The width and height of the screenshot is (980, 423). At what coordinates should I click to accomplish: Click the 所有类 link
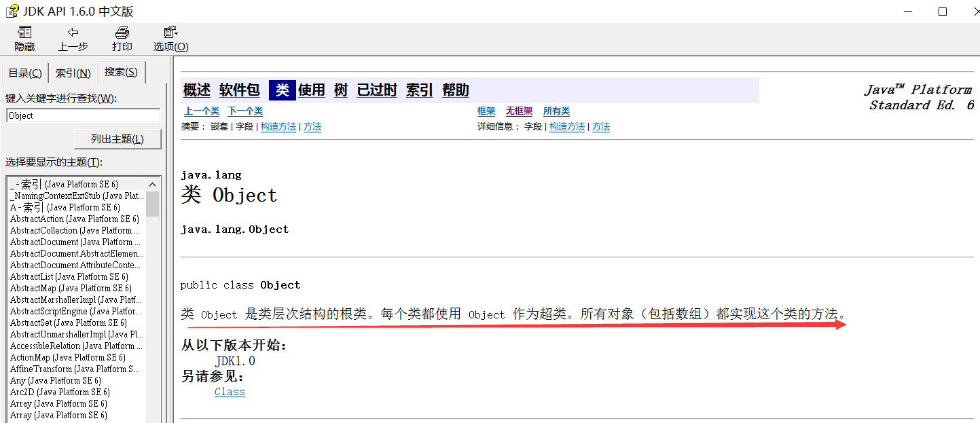pos(556,111)
